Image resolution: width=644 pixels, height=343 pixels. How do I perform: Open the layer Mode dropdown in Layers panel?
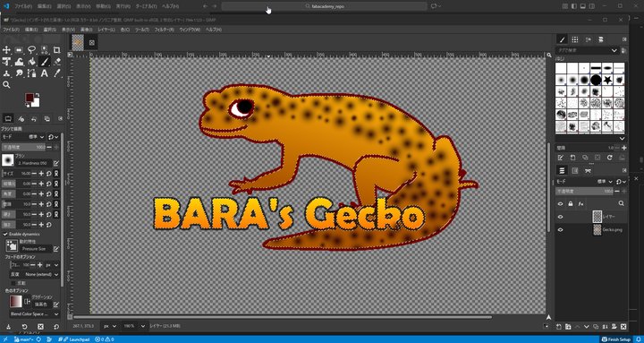click(x=605, y=182)
